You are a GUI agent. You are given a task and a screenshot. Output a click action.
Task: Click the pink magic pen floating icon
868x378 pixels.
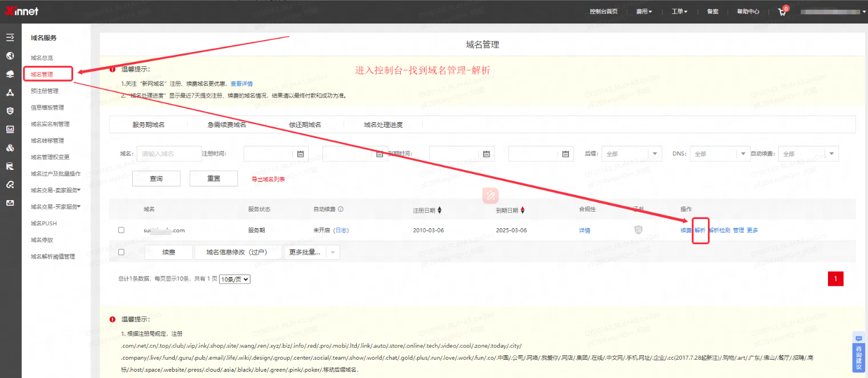coord(490,196)
